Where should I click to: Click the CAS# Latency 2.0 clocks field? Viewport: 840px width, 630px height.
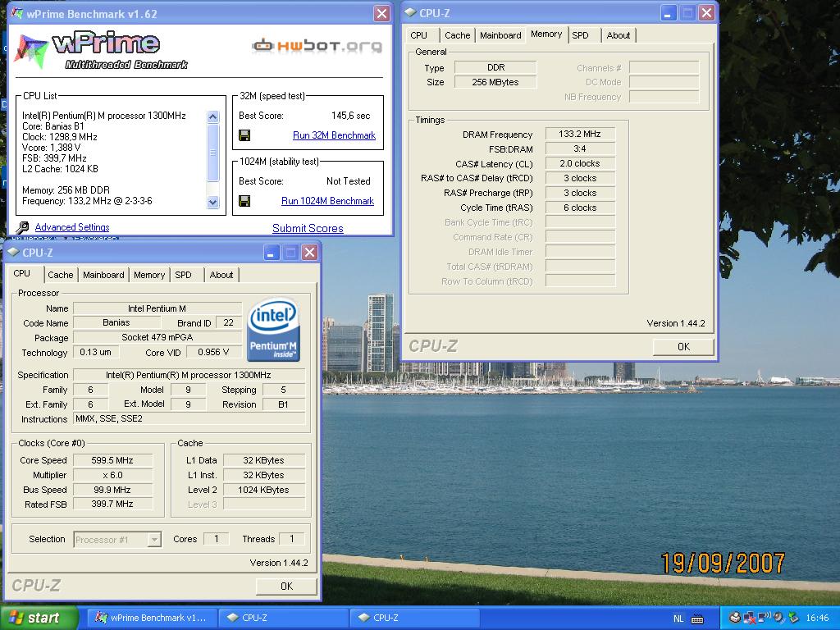580,163
